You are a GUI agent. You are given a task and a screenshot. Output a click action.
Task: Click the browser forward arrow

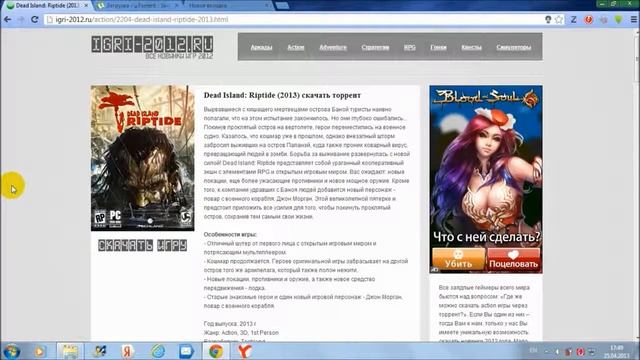point(21,20)
